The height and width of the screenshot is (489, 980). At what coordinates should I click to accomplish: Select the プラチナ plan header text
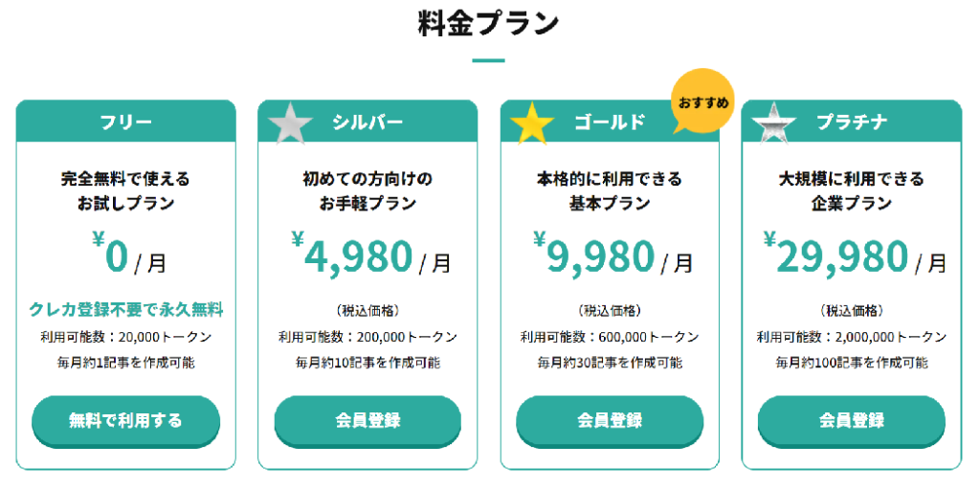tap(852, 122)
